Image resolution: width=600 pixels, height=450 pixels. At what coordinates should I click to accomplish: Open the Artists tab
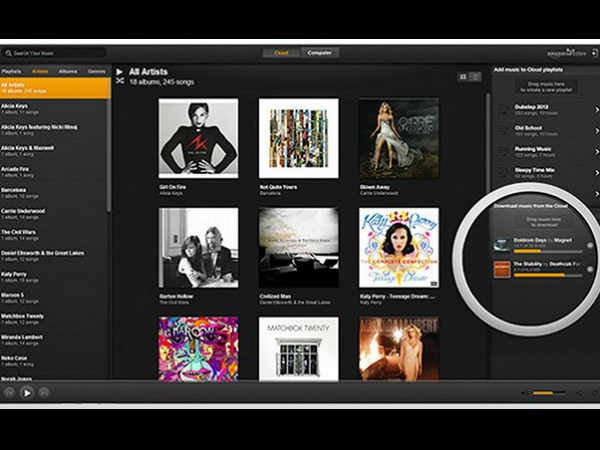pyautogui.click(x=40, y=72)
